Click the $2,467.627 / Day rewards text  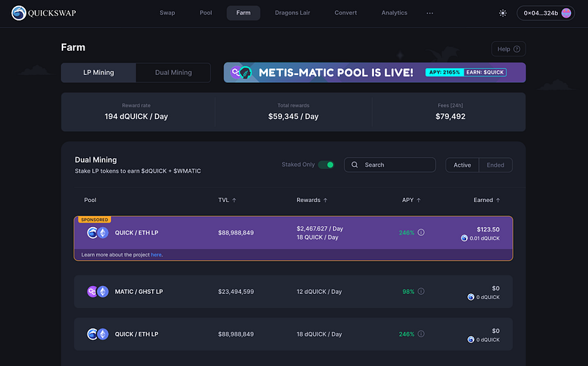pyautogui.click(x=320, y=229)
